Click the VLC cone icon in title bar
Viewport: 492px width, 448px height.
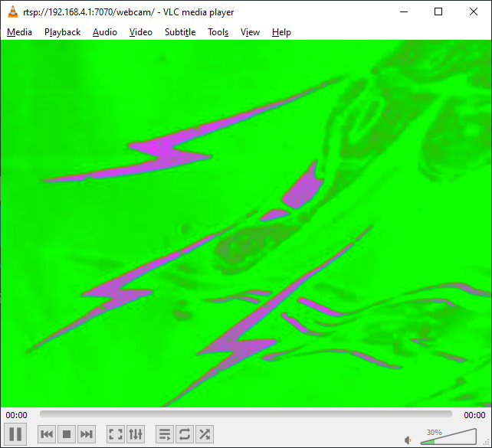(13, 12)
